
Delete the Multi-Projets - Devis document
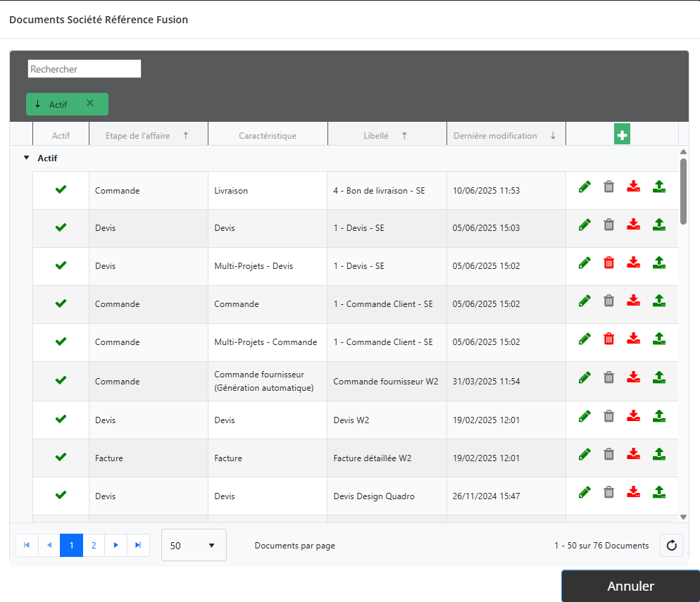(x=609, y=263)
